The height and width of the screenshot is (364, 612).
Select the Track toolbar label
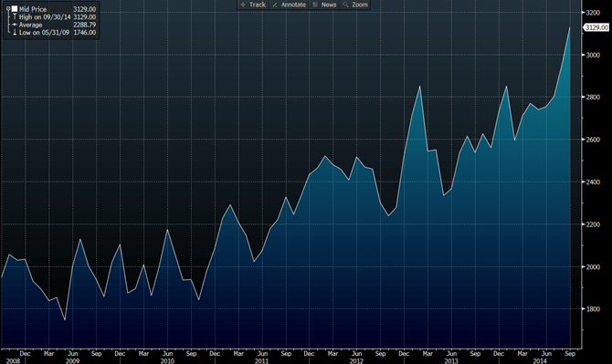258,5
